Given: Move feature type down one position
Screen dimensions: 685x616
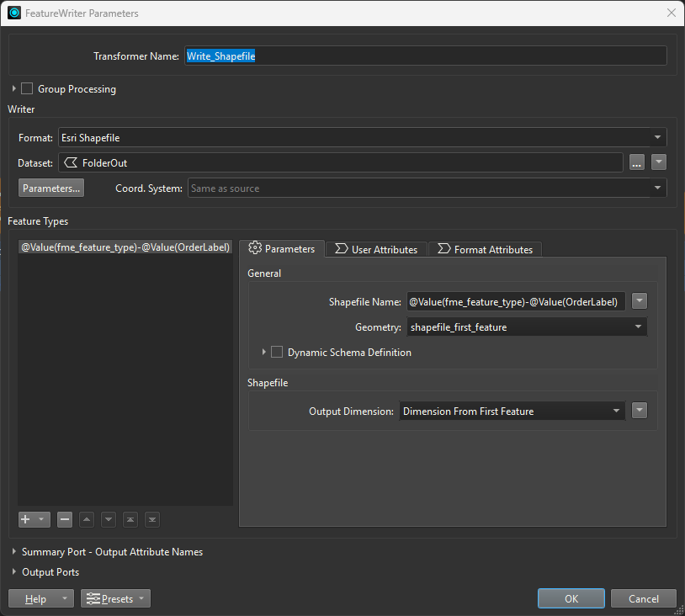Looking at the screenshot, I should tap(109, 519).
